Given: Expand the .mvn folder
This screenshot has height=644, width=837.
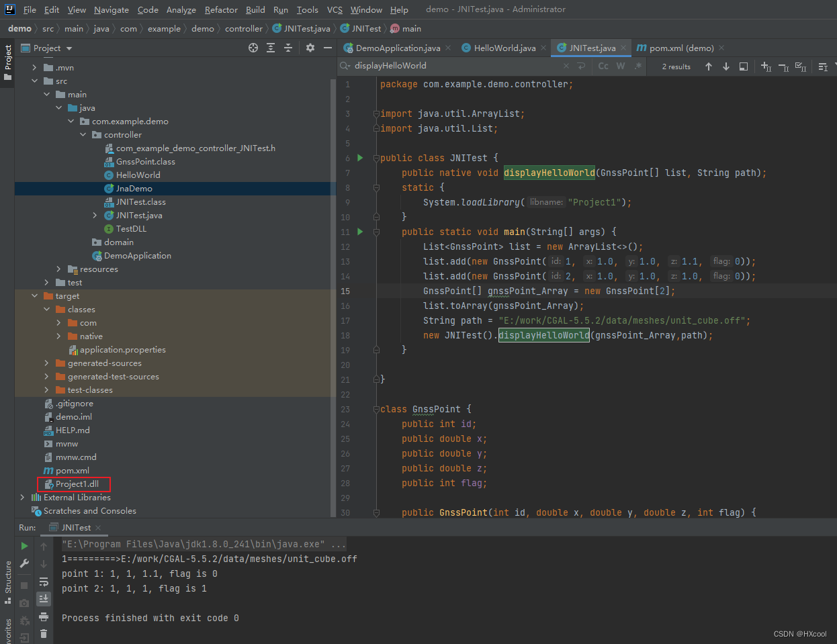Looking at the screenshot, I should pos(34,68).
